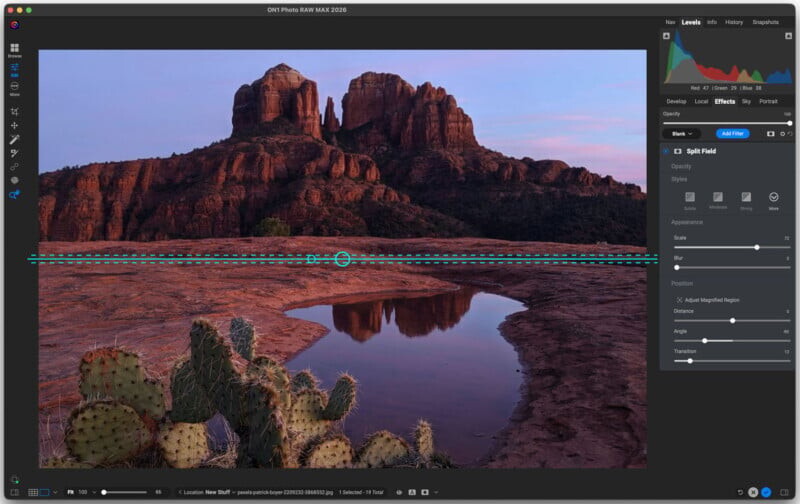Open the Resize module icon

(x=14, y=89)
